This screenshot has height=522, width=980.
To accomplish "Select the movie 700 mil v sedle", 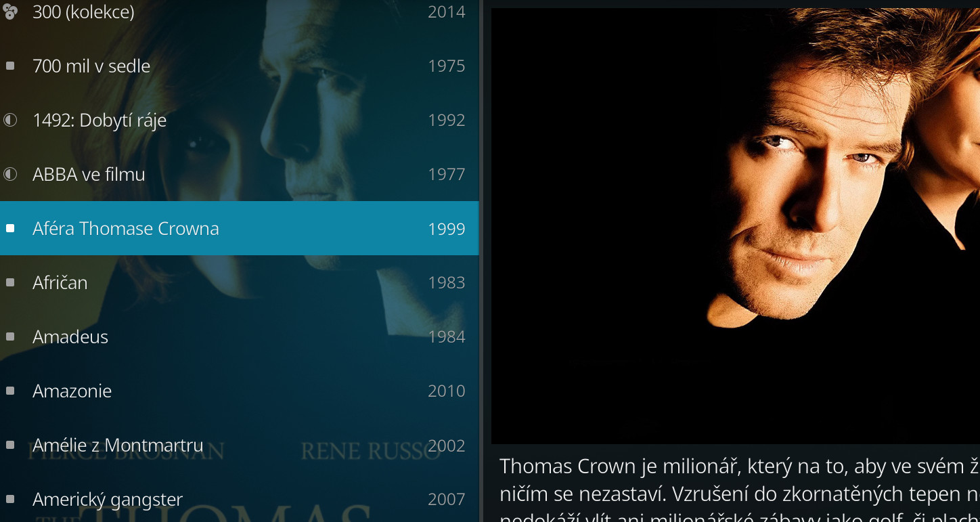I will (x=239, y=66).
